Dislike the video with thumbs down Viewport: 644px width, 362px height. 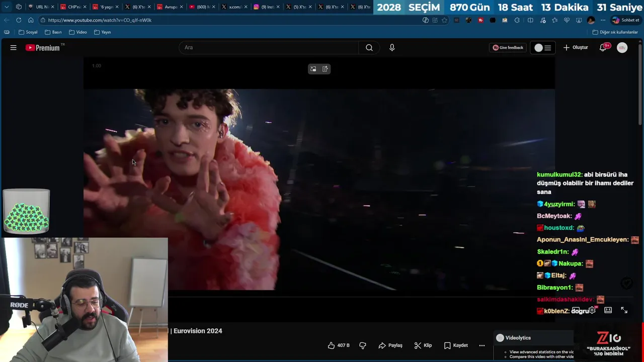[363, 345]
